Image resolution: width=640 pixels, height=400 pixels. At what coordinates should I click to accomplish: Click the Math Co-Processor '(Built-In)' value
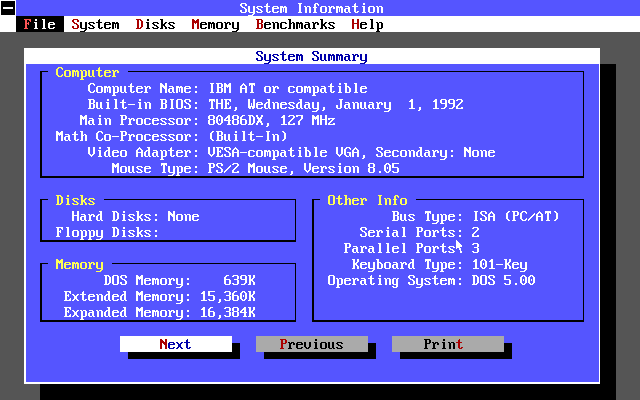point(247,136)
